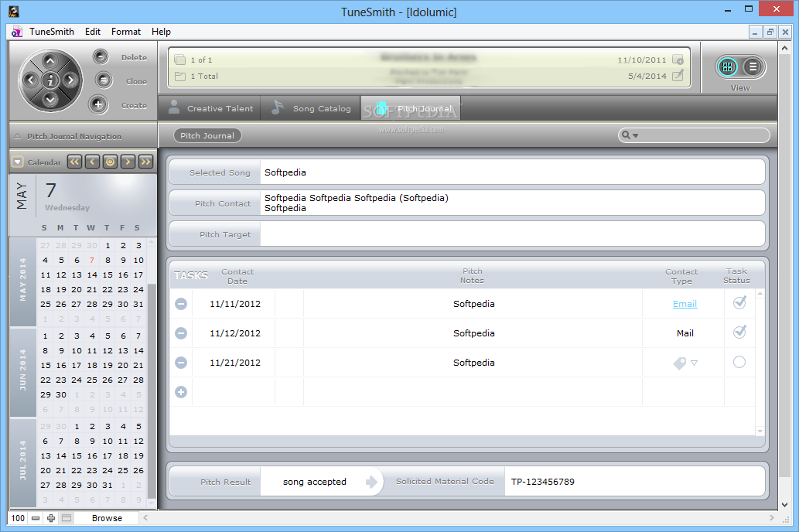Remove the 11/12/2012 task row
The height and width of the screenshot is (532, 799).
point(181,333)
